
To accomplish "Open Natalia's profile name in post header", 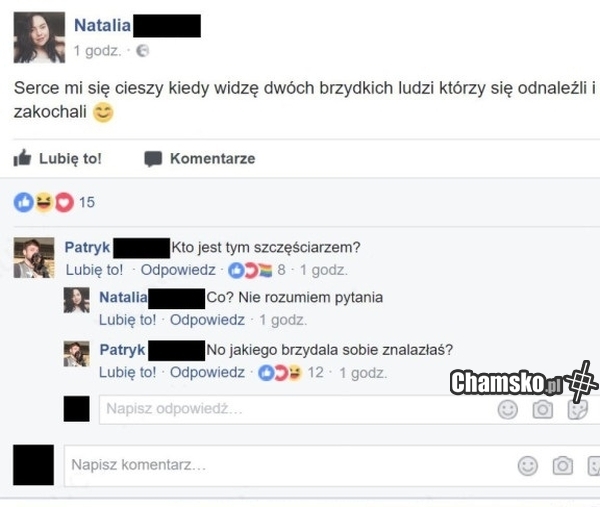I will (102, 25).
